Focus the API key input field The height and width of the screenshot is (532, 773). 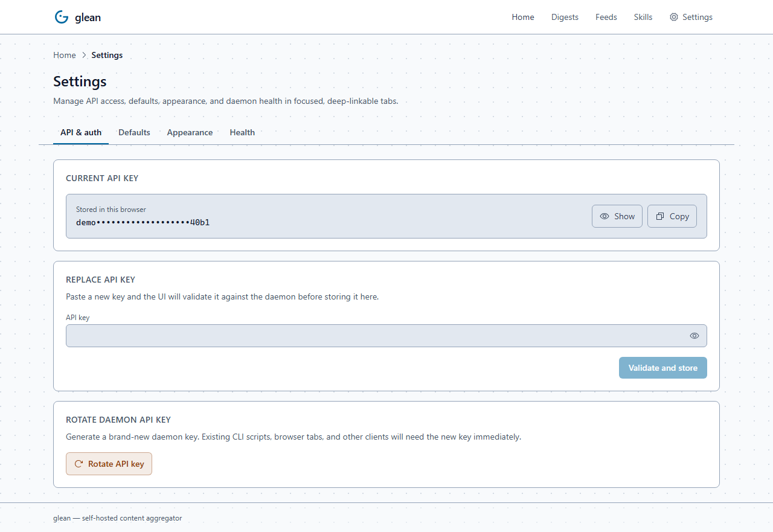386,336
